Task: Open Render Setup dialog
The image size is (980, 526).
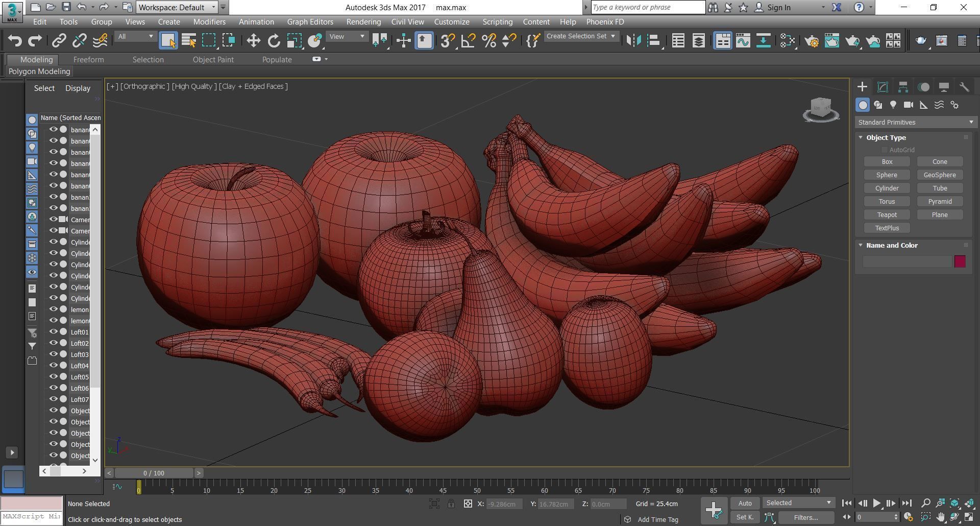Action: coord(812,40)
